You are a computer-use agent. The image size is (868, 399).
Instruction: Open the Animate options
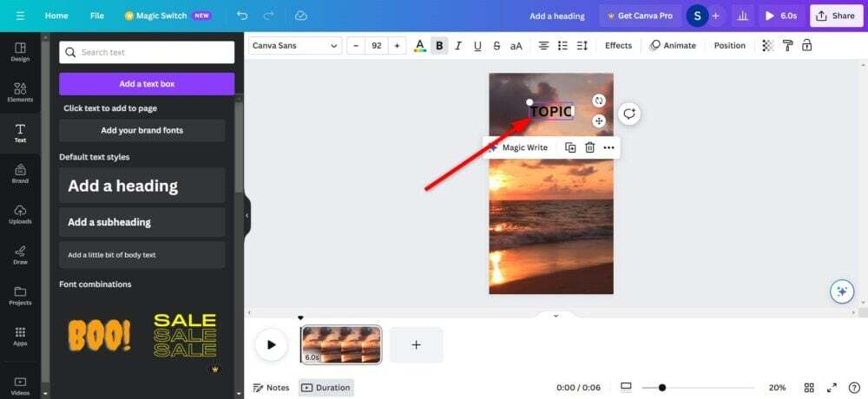tap(673, 45)
